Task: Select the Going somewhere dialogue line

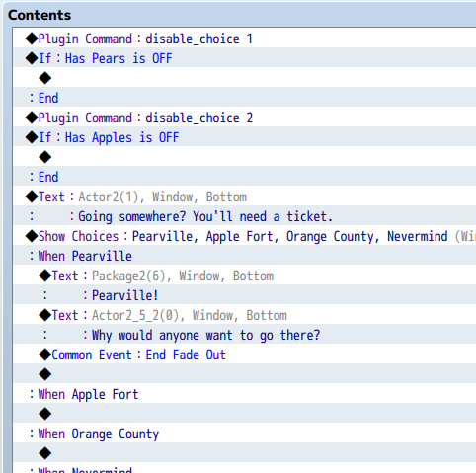Action: [245, 216]
